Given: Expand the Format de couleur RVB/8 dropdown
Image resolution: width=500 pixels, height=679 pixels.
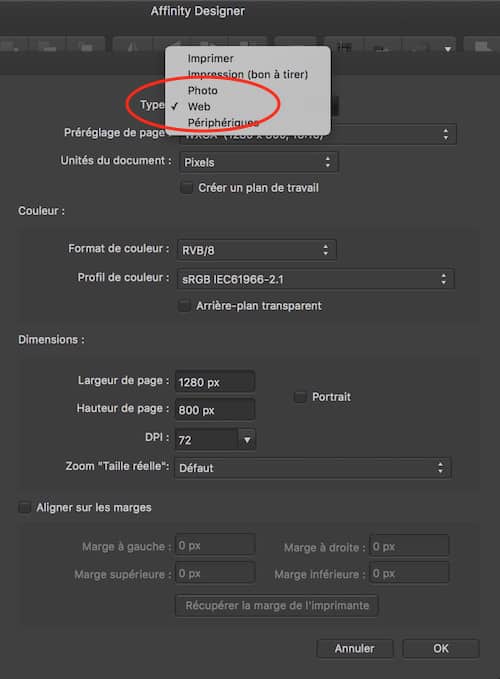Looking at the screenshot, I should coord(256,250).
